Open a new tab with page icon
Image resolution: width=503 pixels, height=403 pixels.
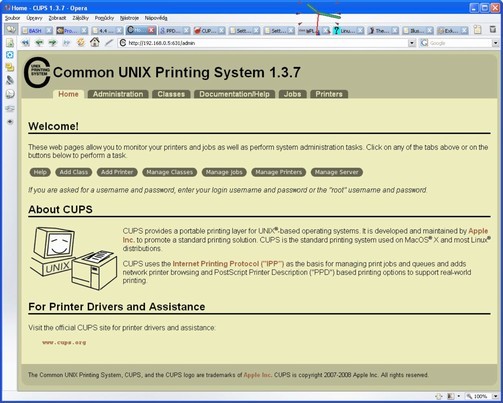478,30
